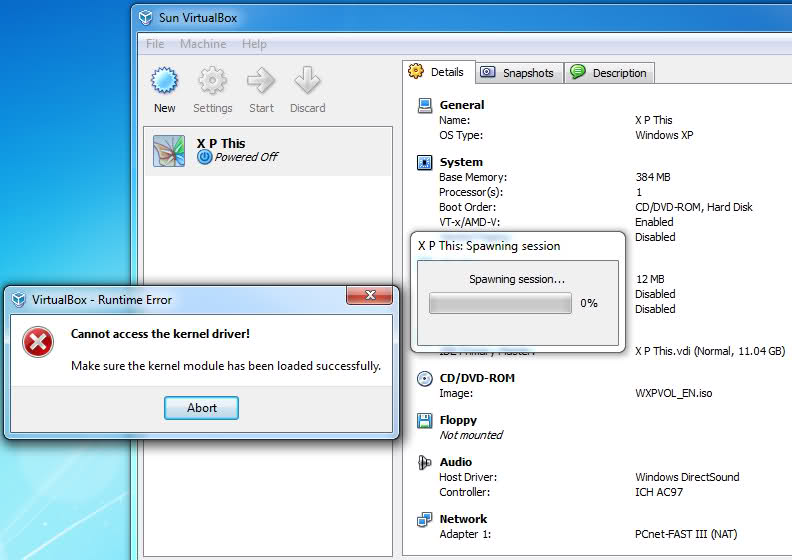The image size is (792, 560).
Task: Open the System section heading link
Action: coord(461,162)
